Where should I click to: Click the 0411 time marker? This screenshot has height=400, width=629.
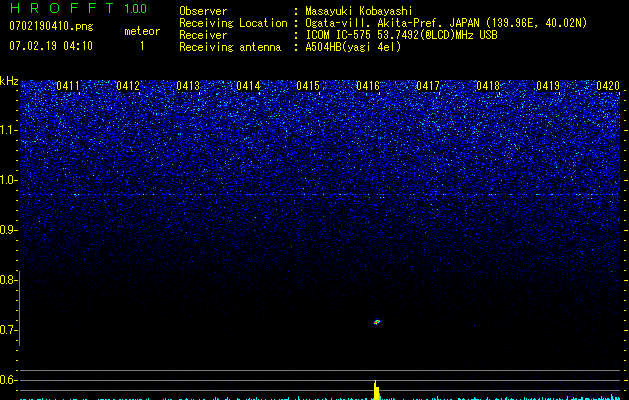68,86
